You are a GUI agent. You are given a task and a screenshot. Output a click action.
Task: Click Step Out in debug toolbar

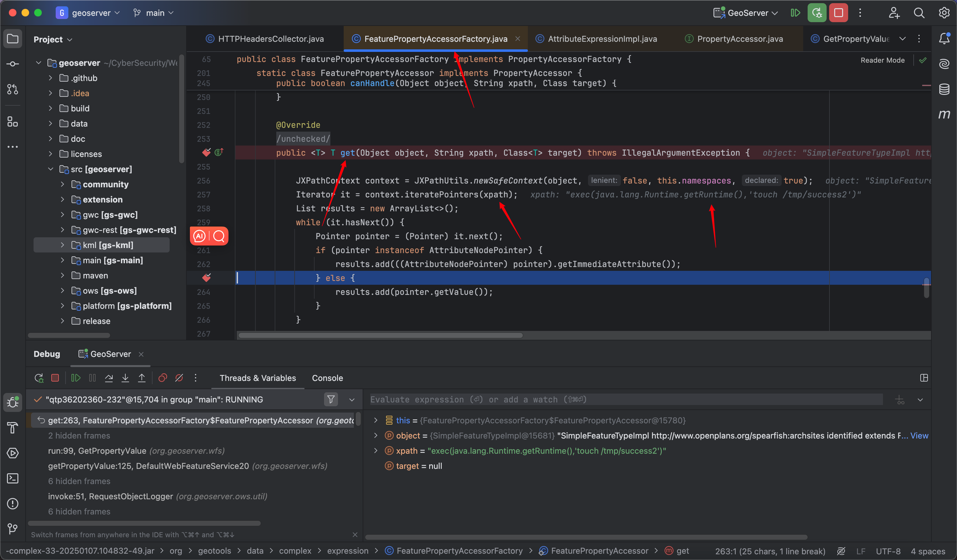pos(142,378)
